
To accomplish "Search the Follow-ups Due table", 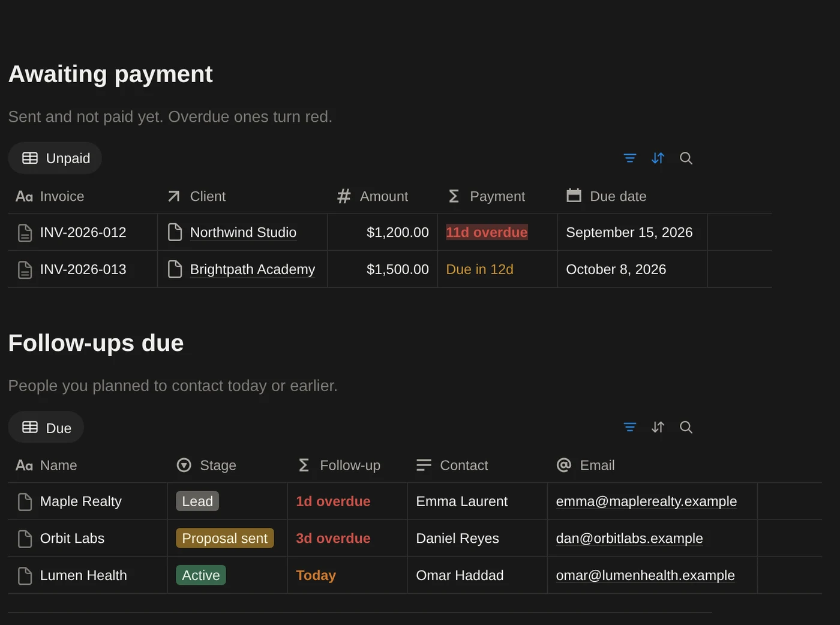I will pos(686,427).
